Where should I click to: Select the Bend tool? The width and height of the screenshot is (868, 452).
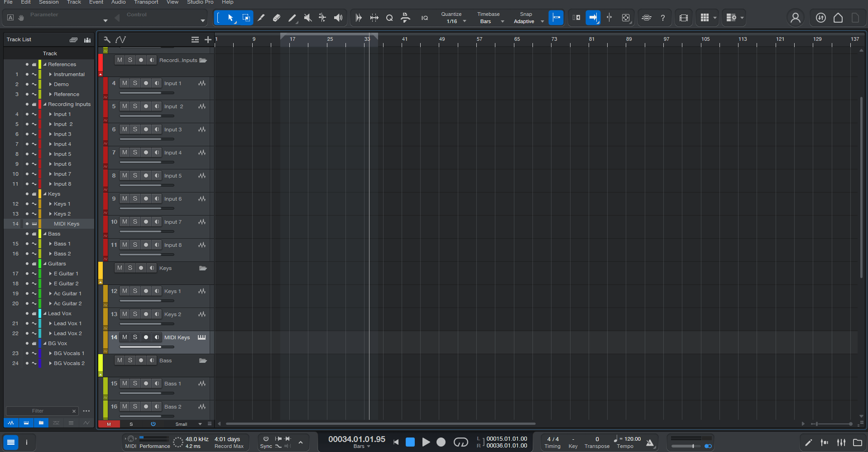pyautogui.click(x=323, y=18)
